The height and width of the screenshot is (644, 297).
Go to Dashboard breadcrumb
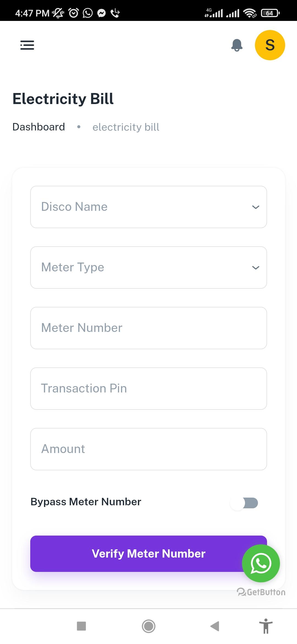pos(39,127)
